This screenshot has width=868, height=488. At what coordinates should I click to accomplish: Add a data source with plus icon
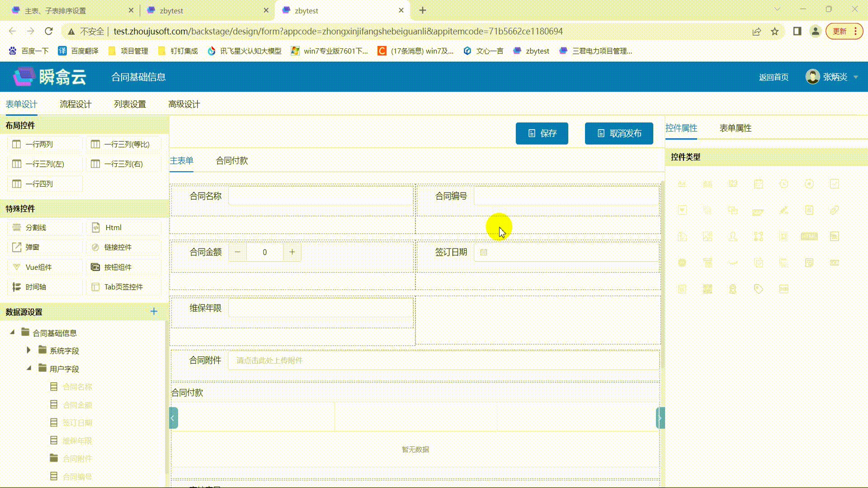coord(154,311)
